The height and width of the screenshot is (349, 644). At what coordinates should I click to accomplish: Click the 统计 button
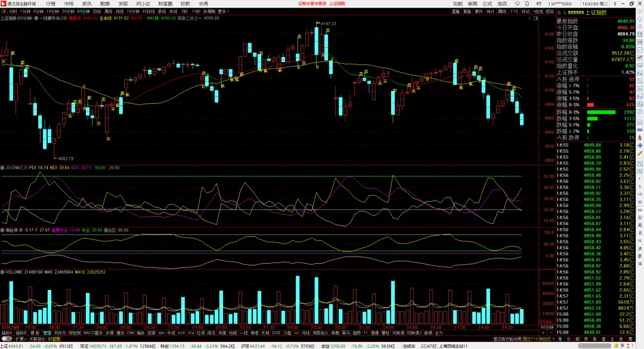tap(490, 11)
